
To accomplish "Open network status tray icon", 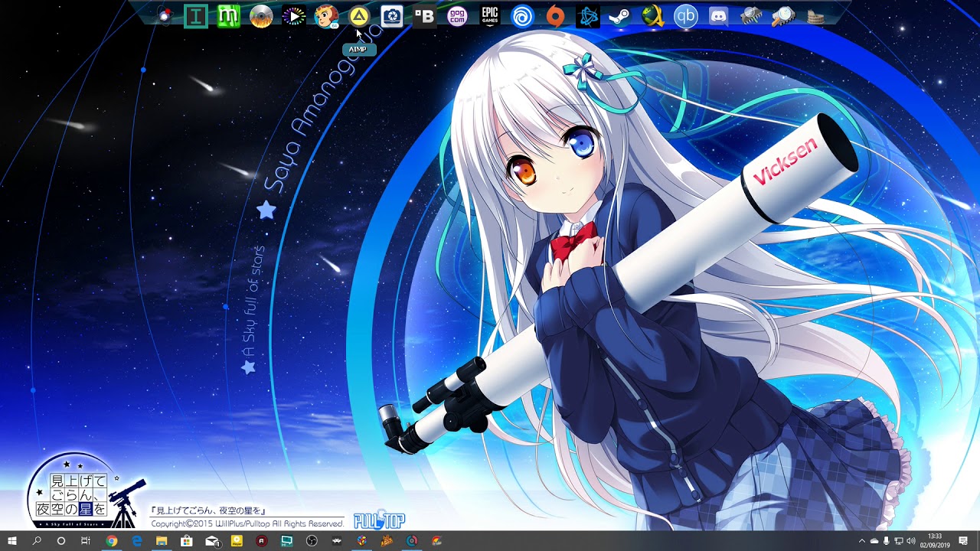I will coord(898,541).
